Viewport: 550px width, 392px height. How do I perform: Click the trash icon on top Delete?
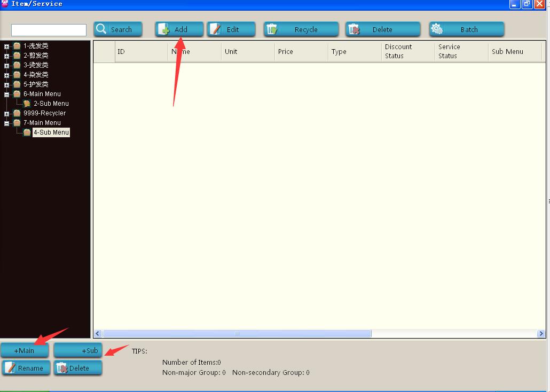coord(354,29)
